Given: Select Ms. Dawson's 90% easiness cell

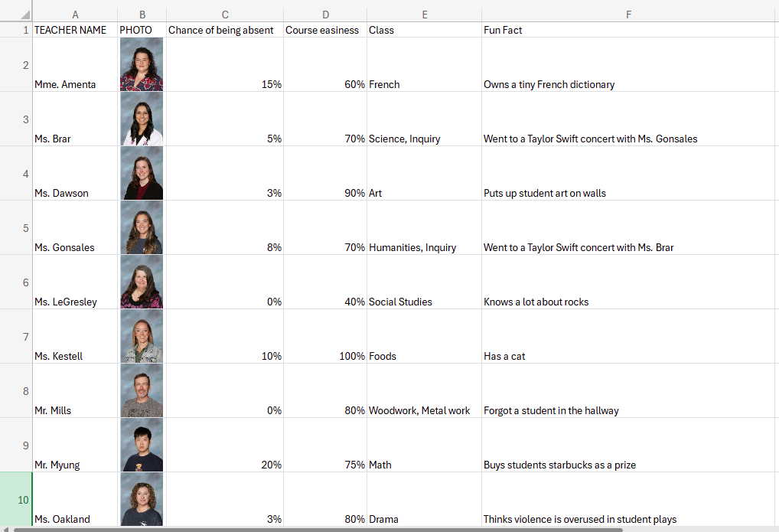Looking at the screenshot, I should [x=325, y=173].
